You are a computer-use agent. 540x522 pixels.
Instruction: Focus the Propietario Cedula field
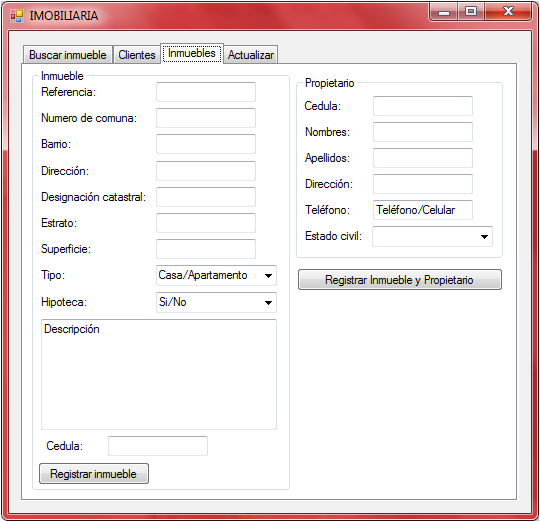(423, 106)
